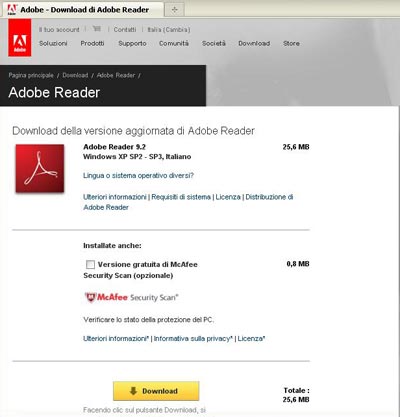
Task: Click the McAfee Security Scan logo
Action: [132, 297]
